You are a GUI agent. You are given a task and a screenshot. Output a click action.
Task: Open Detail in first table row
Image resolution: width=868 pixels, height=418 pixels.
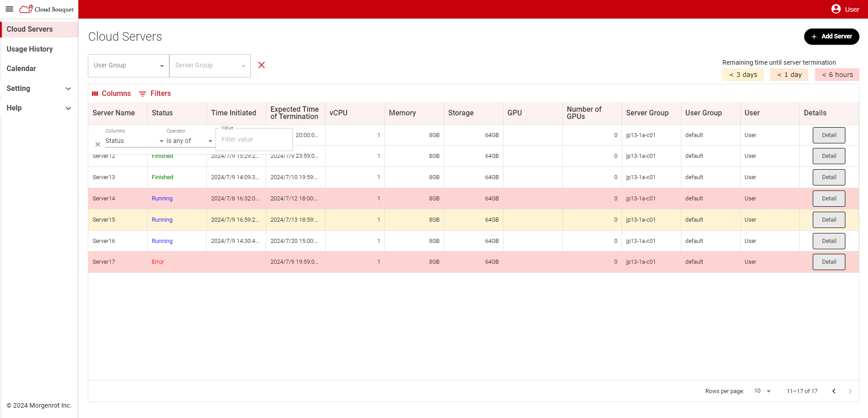pyautogui.click(x=829, y=135)
